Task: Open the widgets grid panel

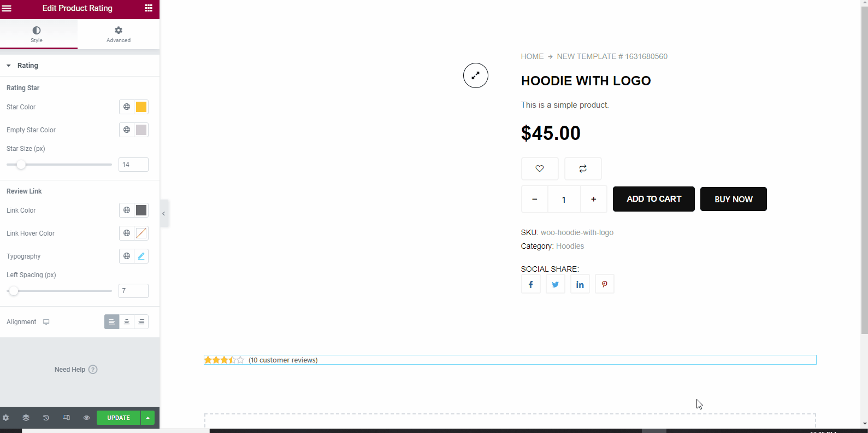Action: coord(149,8)
